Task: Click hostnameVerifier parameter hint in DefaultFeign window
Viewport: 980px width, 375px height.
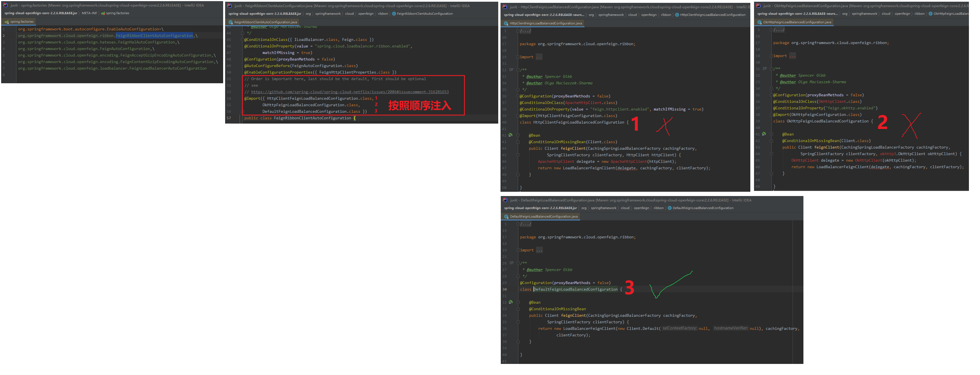Action: [731, 328]
